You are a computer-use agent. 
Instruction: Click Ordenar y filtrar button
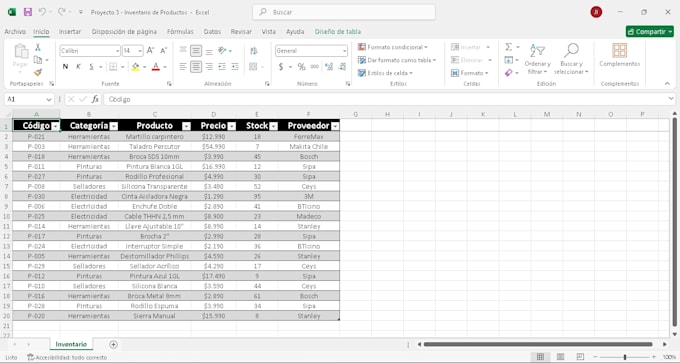(x=537, y=59)
